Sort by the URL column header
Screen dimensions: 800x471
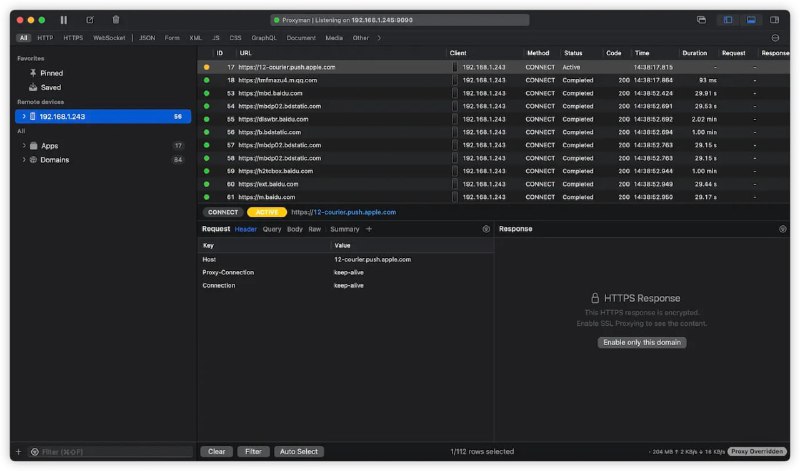pyautogui.click(x=245, y=53)
